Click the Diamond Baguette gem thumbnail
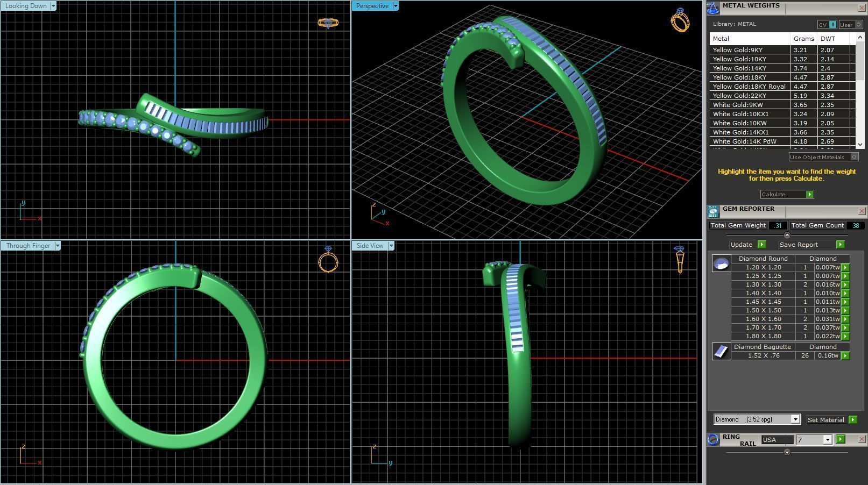Image resolution: width=868 pixels, height=485 pixels. point(721,351)
